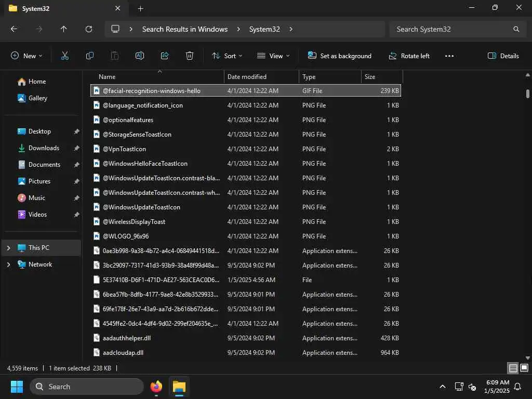Switch to details list view icon in status bar
This screenshot has height=399, width=532.
pyautogui.click(x=513, y=368)
